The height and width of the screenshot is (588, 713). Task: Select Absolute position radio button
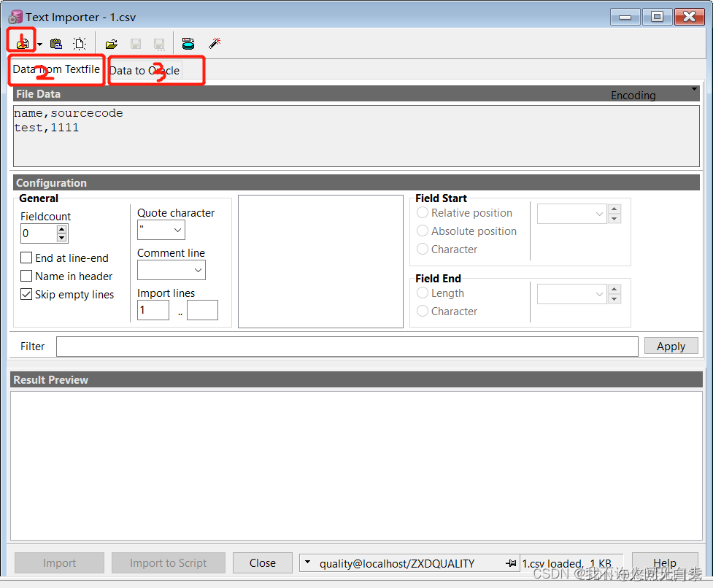pyautogui.click(x=423, y=231)
